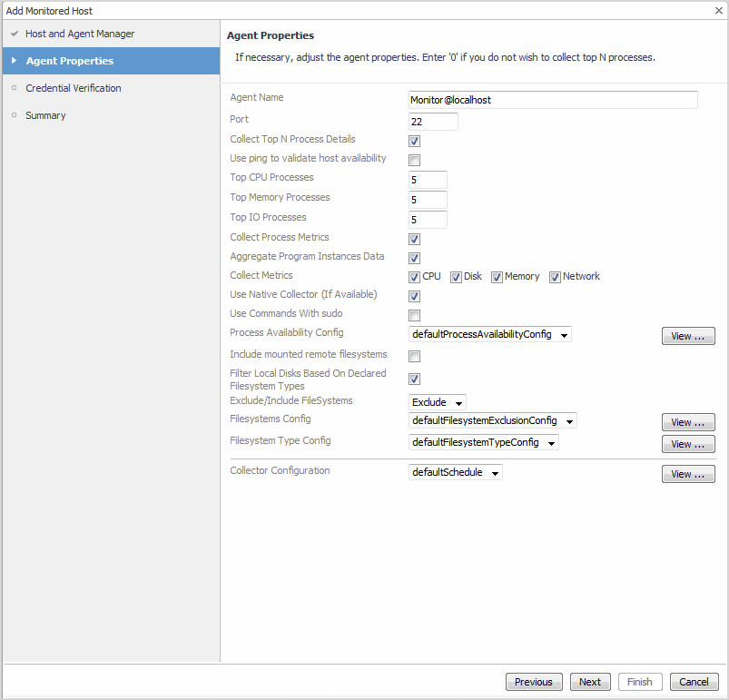Click the Next button
The width and height of the screenshot is (729, 700).
pyautogui.click(x=590, y=682)
